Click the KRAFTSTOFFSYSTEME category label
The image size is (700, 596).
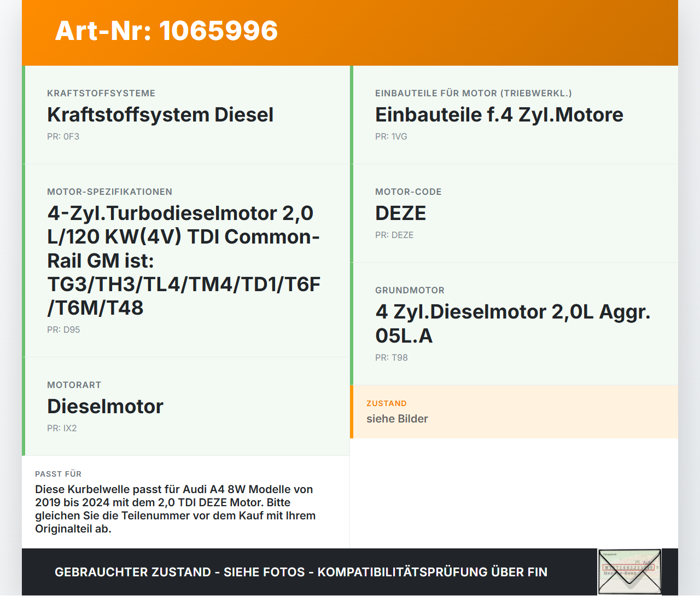coord(101,94)
